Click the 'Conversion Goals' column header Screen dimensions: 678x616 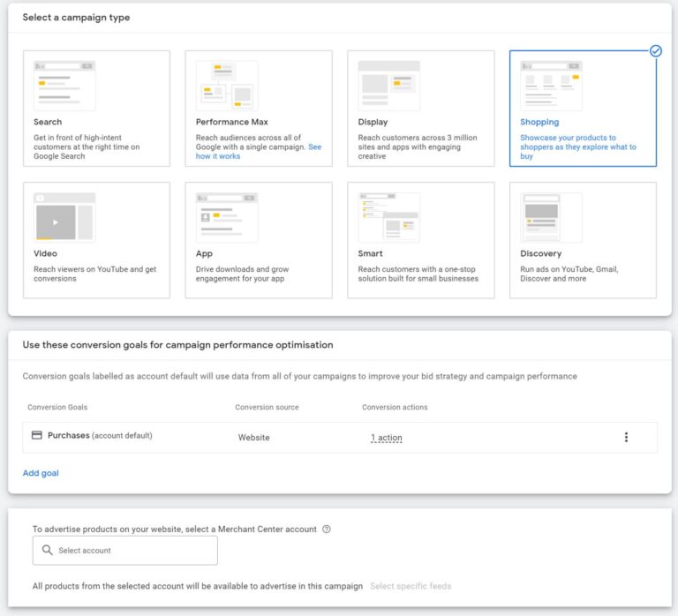click(x=57, y=407)
